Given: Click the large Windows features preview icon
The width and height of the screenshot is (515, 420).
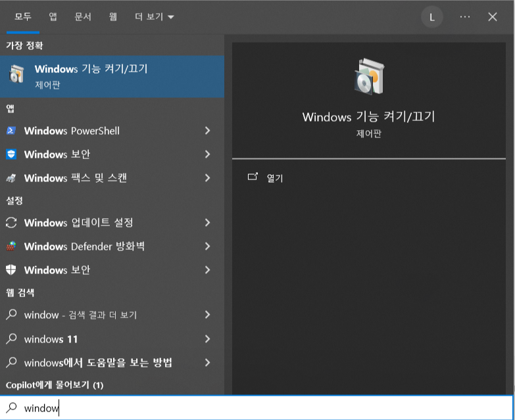Looking at the screenshot, I should tap(369, 76).
